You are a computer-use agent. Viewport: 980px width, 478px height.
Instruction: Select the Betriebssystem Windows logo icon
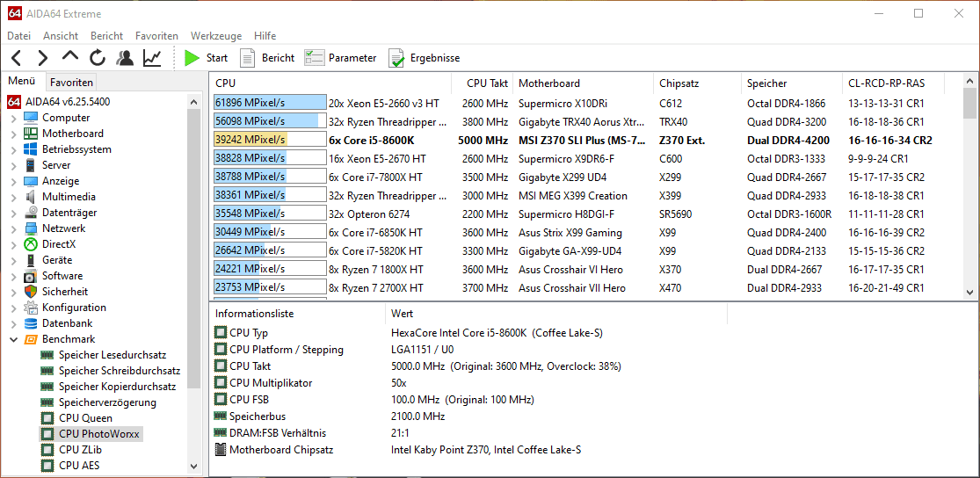point(31,149)
